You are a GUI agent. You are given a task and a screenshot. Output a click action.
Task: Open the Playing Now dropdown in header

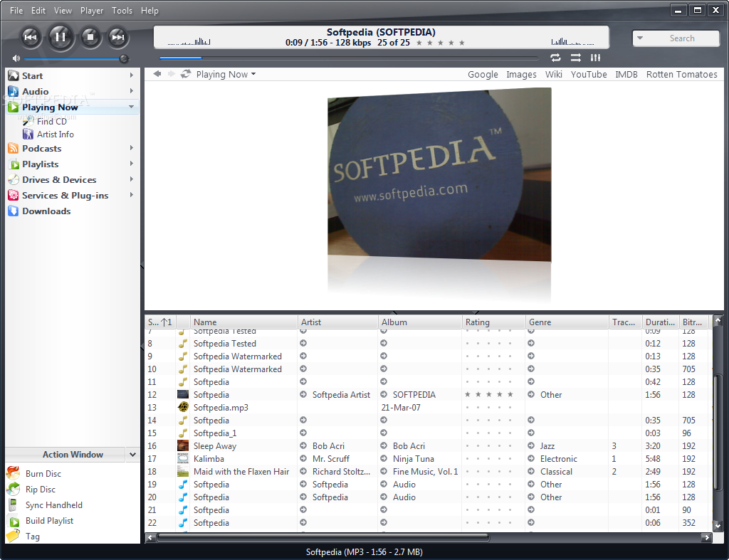226,74
